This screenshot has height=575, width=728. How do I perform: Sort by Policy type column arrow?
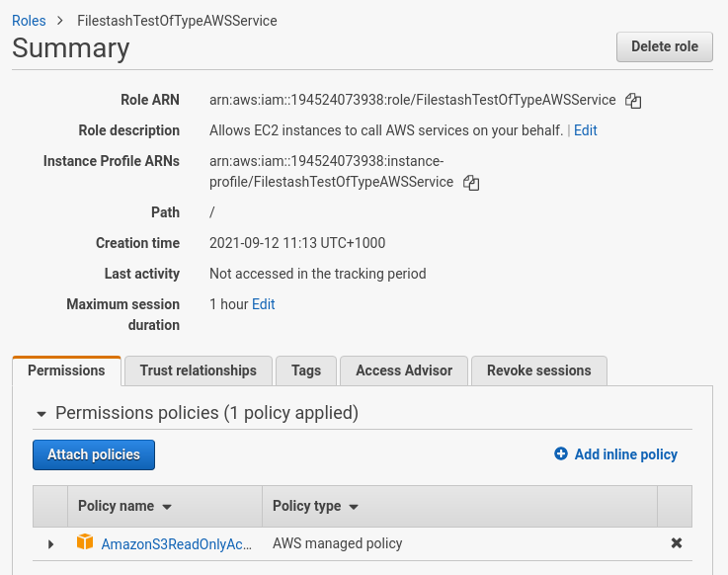click(354, 507)
